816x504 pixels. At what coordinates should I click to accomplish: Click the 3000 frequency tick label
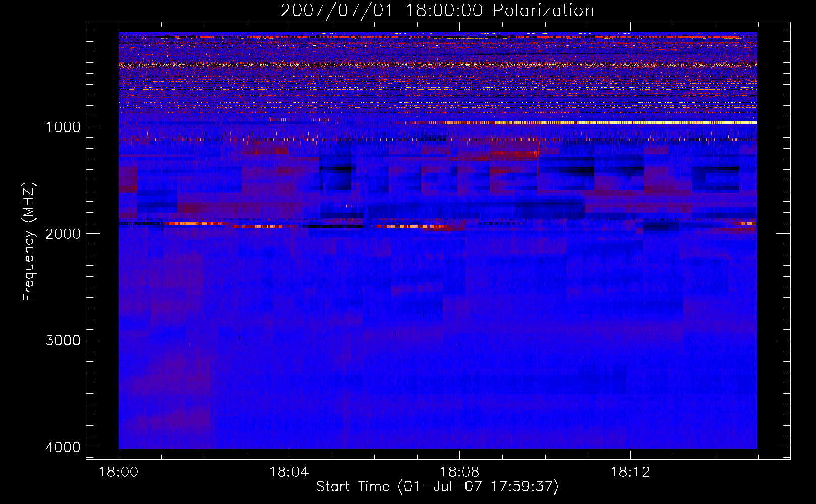point(63,340)
